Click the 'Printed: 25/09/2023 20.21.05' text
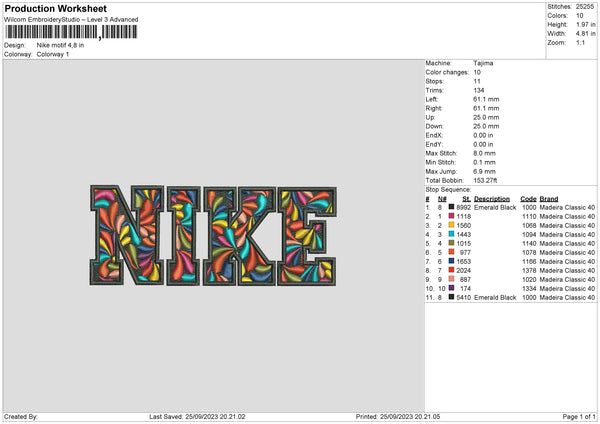The height and width of the screenshot is (424, 600). [398, 417]
